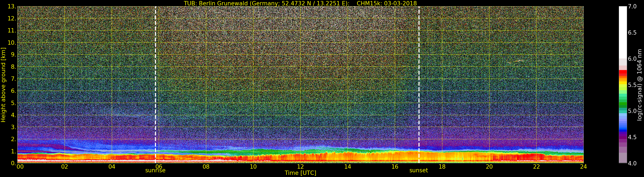644x177 pixels.
Task: Click the height axis tick "3."
Action: point(14,127)
